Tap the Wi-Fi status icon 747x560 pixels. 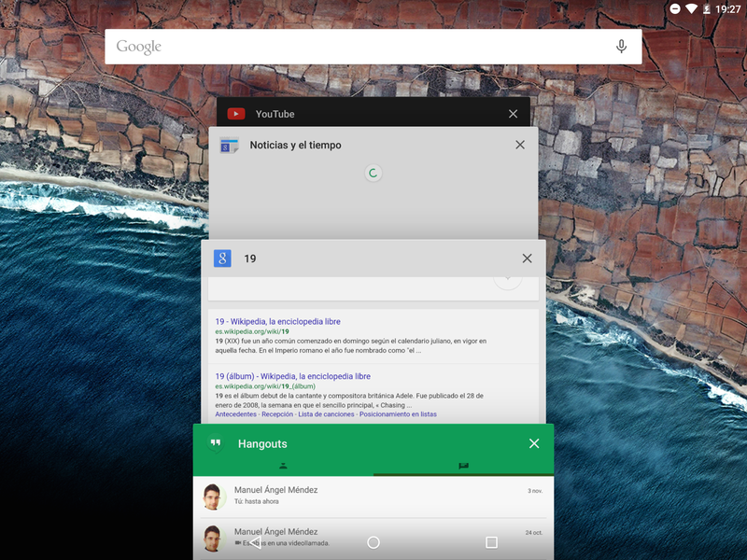point(691,9)
